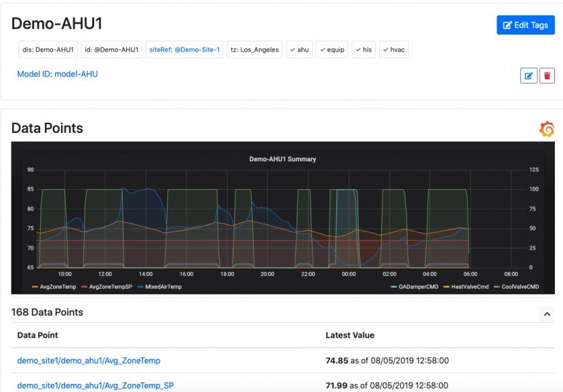This screenshot has height=392, width=563.
Task: Follow the @Demo-Site-1 siteRef link
Action: [x=197, y=49]
